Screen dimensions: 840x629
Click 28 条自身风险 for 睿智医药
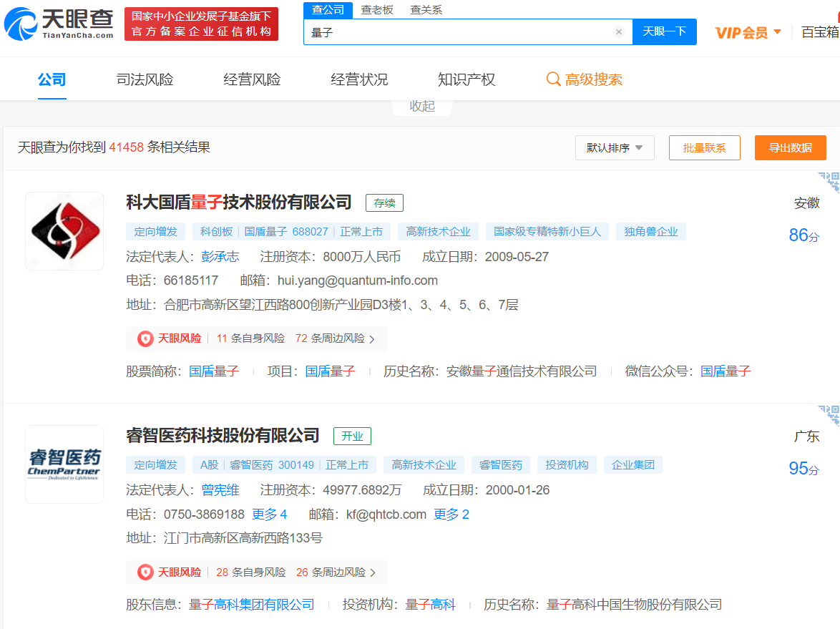[x=250, y=572]
